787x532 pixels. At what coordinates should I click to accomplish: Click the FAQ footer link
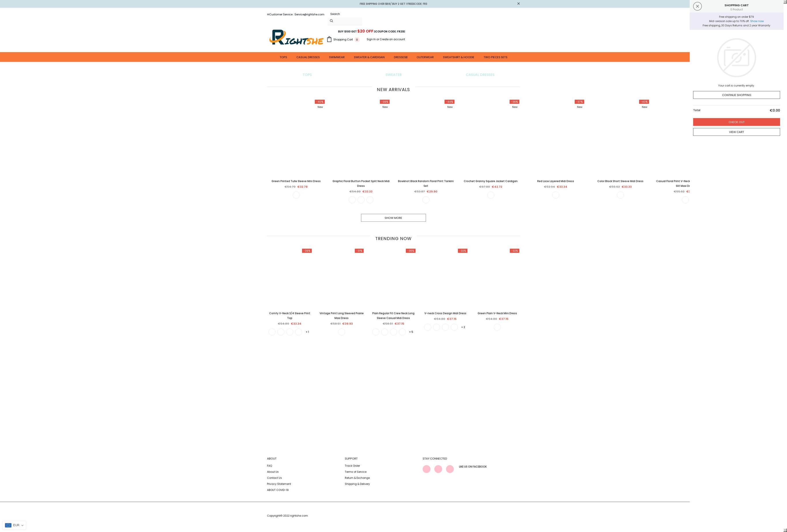[269, 466]
